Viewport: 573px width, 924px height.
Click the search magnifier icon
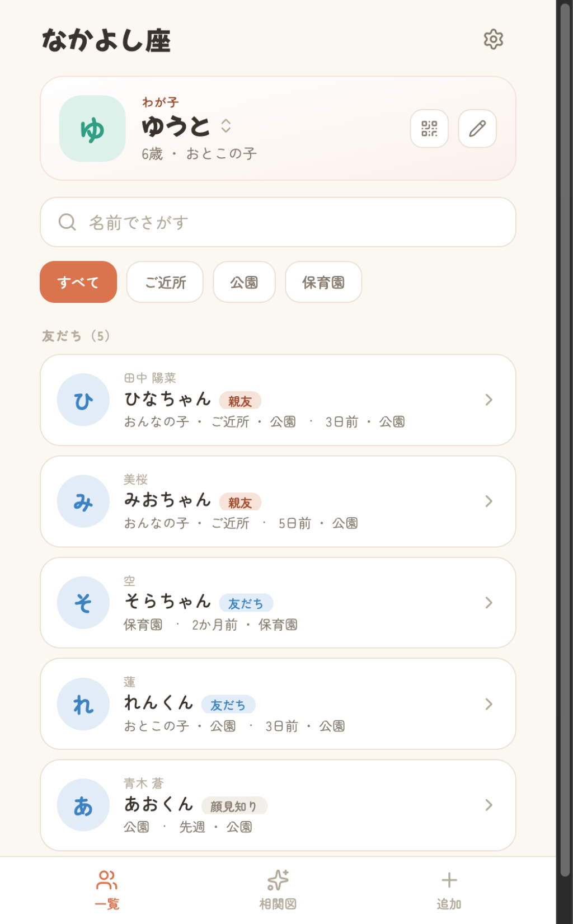click(x=67, y=222)
